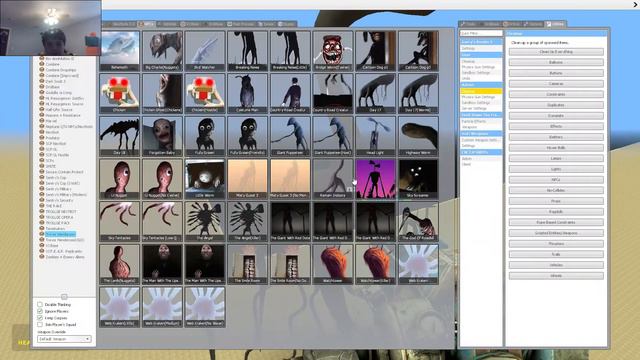The height and width of the screenshot is (360, 640).
Task: Click the Wheels cleanup button
Action: (x=556, y=276)
